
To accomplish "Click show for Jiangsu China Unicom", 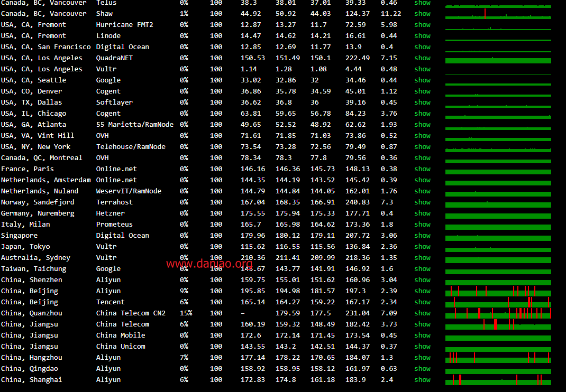I will [x=422, y=346].
